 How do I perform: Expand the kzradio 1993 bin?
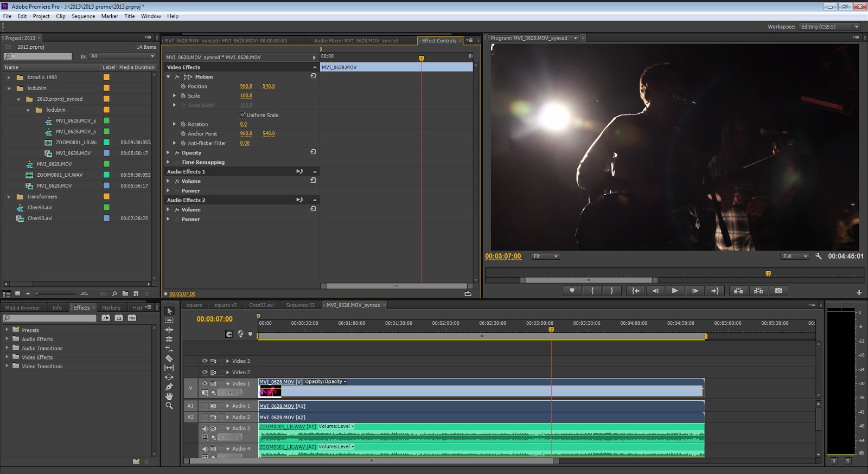[9, 78]
